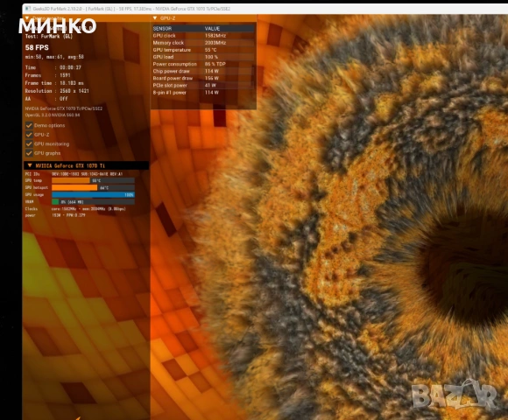Click the blue GPU usage bar
Viewport: 508px width, 420px height.
(93, 195)
